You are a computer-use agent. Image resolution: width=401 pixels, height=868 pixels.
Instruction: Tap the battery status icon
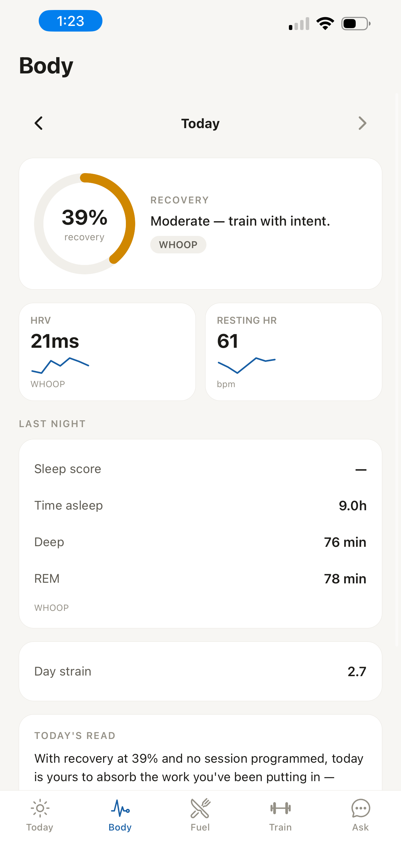pyautogui.click(x=356, y=23)
